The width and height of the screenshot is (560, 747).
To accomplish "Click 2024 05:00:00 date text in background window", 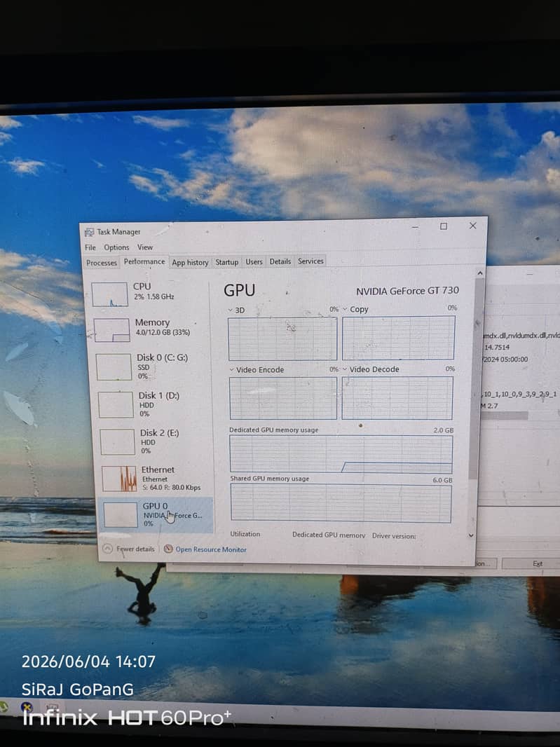I will tap(505, 359).
